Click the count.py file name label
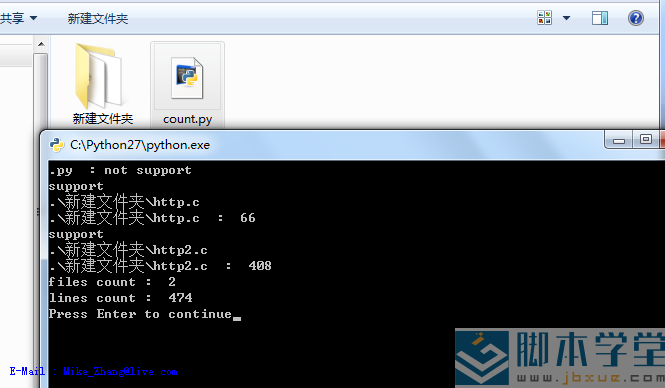Screen dimensions: 665x388 pyautogui.click(x=187, y=119)
